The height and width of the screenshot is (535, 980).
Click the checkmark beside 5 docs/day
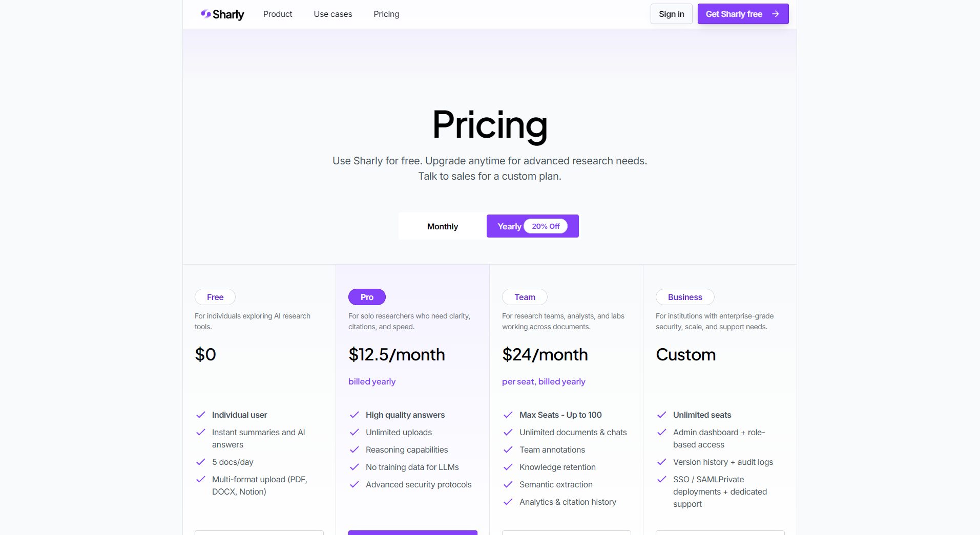[201, 462]
